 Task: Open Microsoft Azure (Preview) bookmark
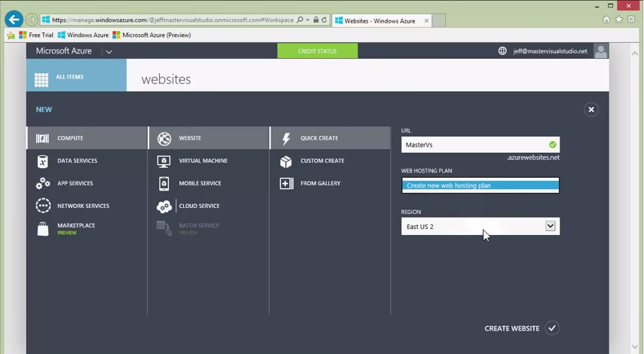point(151,35)
